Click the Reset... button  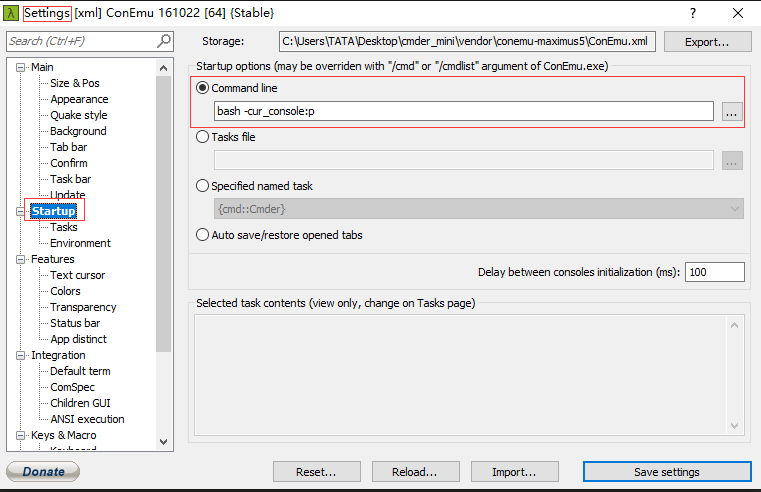click(316, 472)
